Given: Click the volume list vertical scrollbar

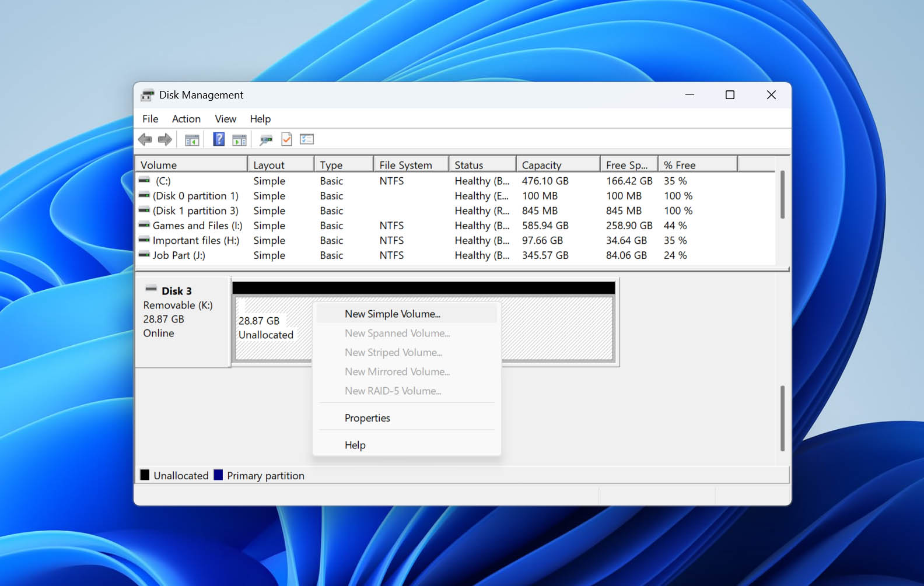Looking at the screenshot, I should click(x=782, y=195).
